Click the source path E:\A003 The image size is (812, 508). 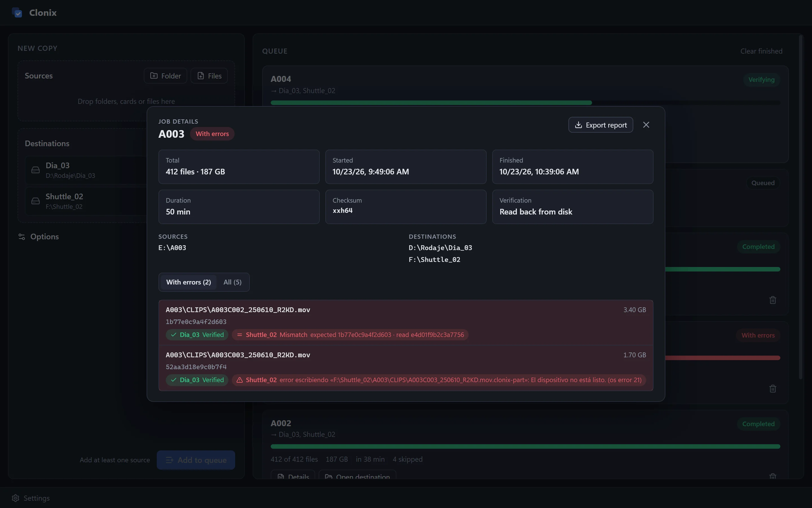click(172, 248)
